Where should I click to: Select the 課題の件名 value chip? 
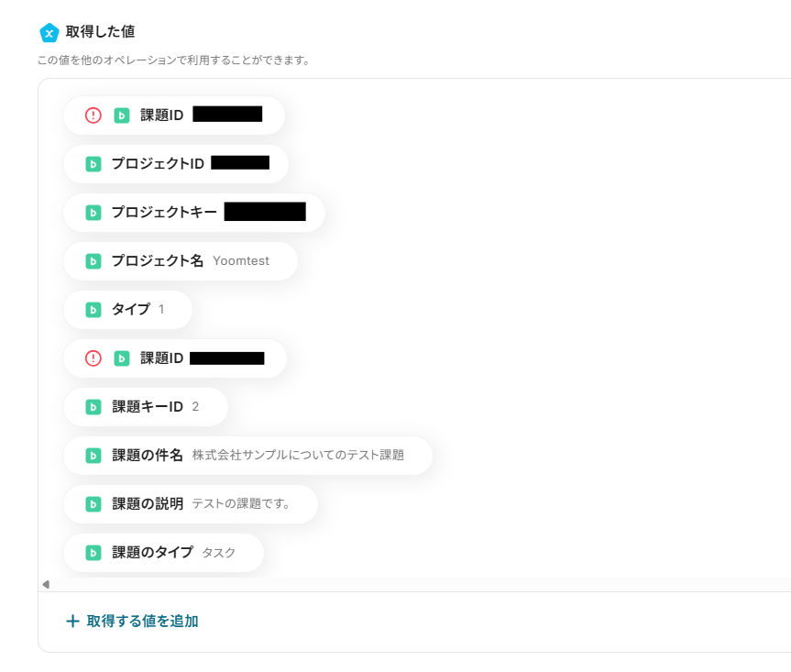[247, 456]
